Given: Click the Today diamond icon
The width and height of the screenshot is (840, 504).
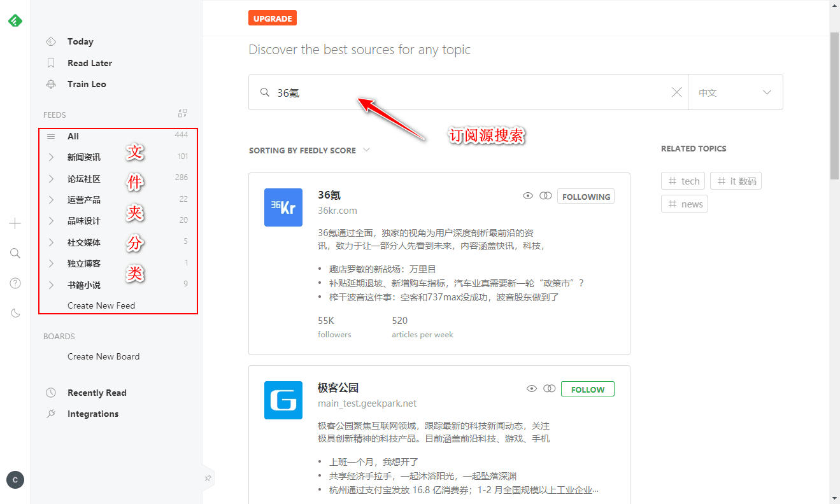Looking at the screenshot, I should click(51, 41).
